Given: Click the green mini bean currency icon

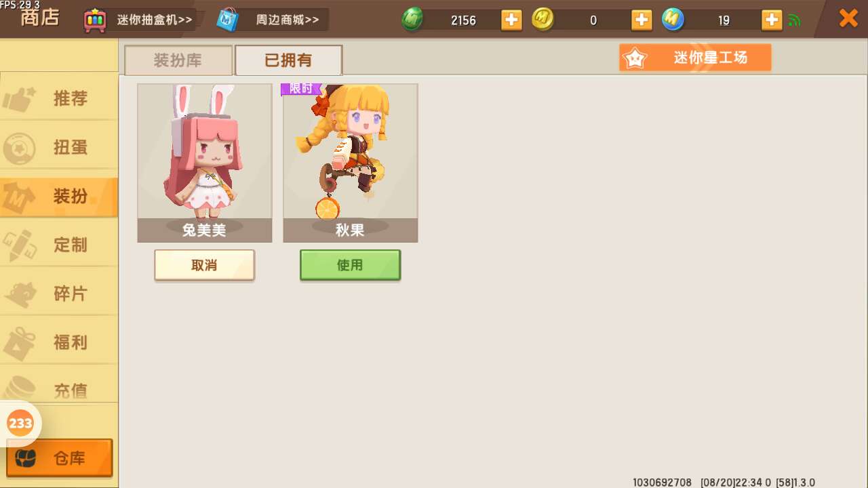Looking at the screenshot, I should (412, 20).
